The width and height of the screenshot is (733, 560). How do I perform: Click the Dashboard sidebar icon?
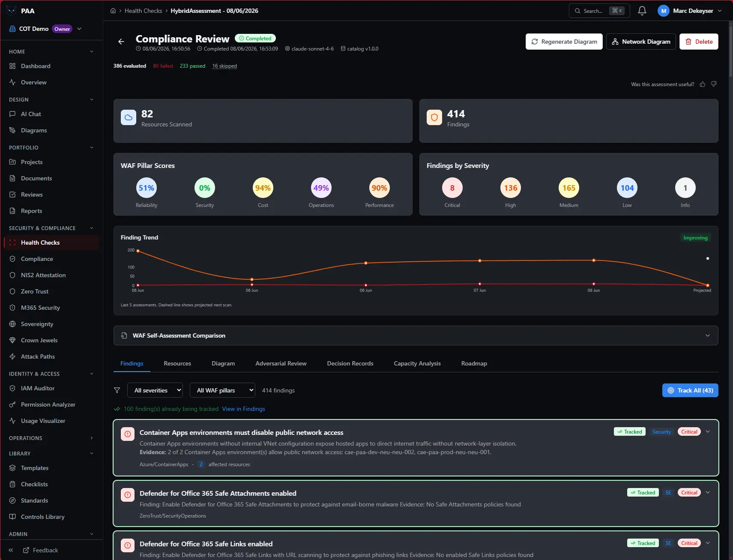[x=12, y=66]
